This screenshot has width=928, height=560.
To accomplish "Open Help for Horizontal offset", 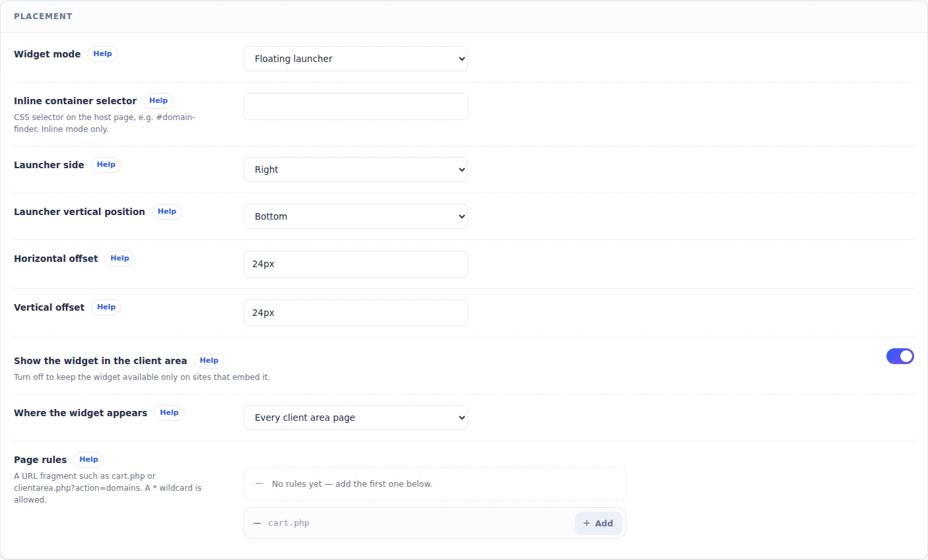I will (119, 259).
